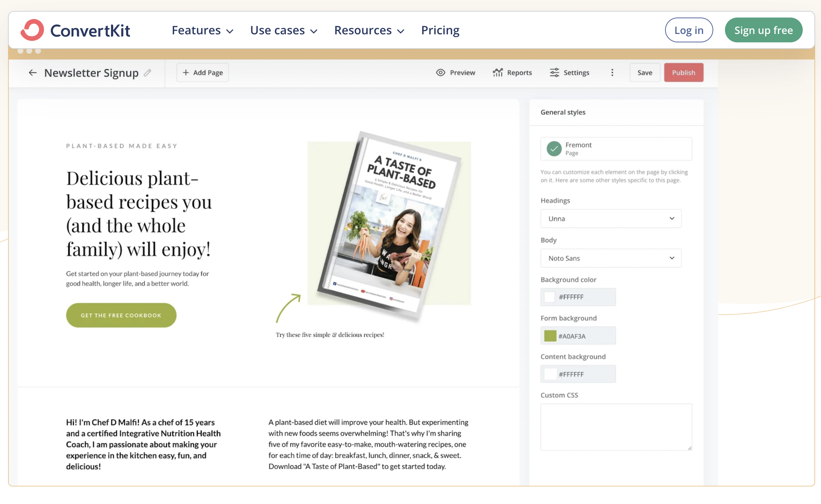Click the Settings sliders icon
Image resolution: width=821 pixels, height=504 pixels.
coord(554,73)
